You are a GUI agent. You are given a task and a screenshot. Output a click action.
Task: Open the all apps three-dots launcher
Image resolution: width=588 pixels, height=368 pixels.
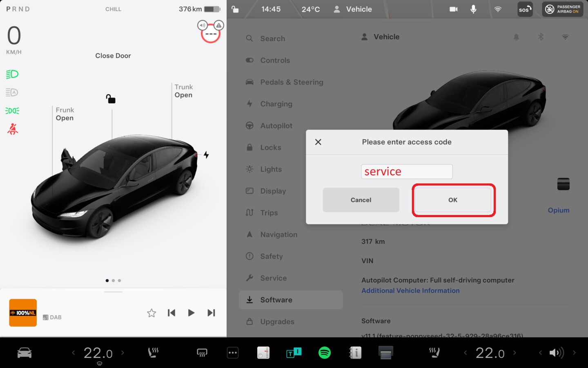point(233,352)
